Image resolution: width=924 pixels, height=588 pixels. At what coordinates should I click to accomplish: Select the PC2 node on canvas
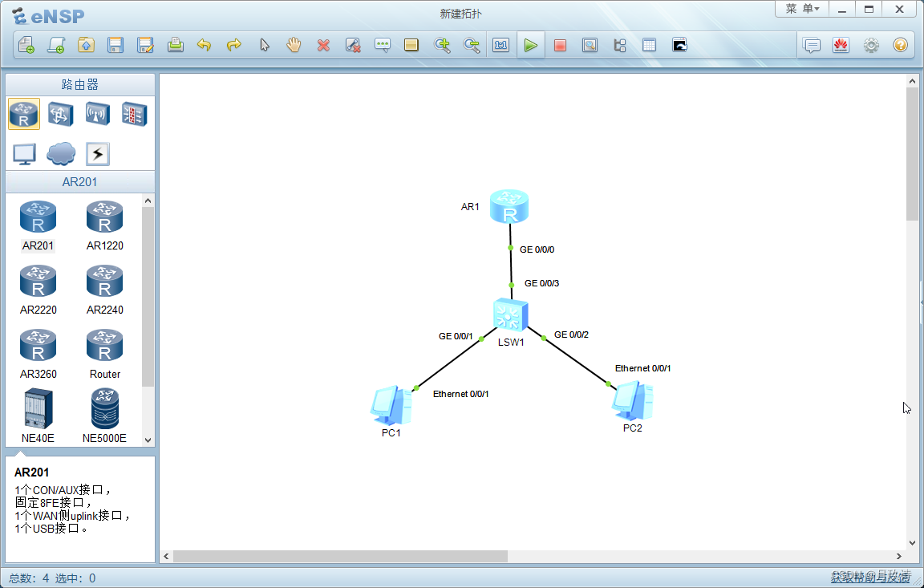click(x=632, y=401)
